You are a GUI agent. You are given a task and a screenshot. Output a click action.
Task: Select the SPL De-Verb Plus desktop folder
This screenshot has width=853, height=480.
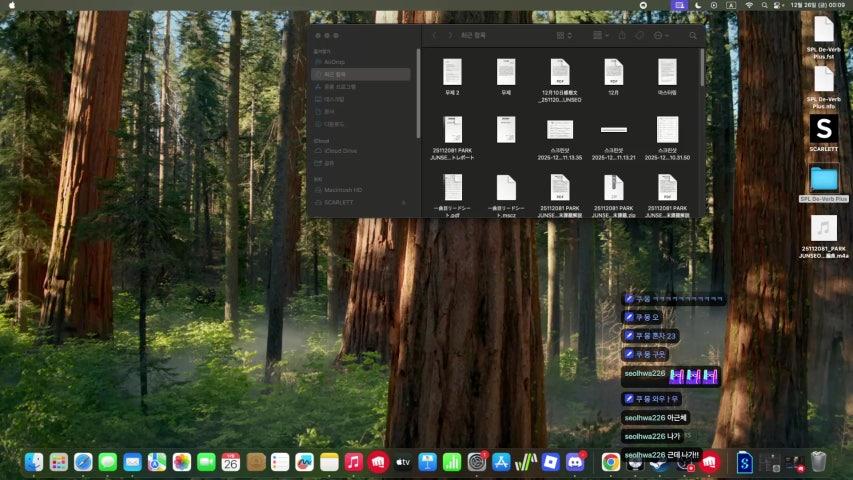[x=823, y=179]
